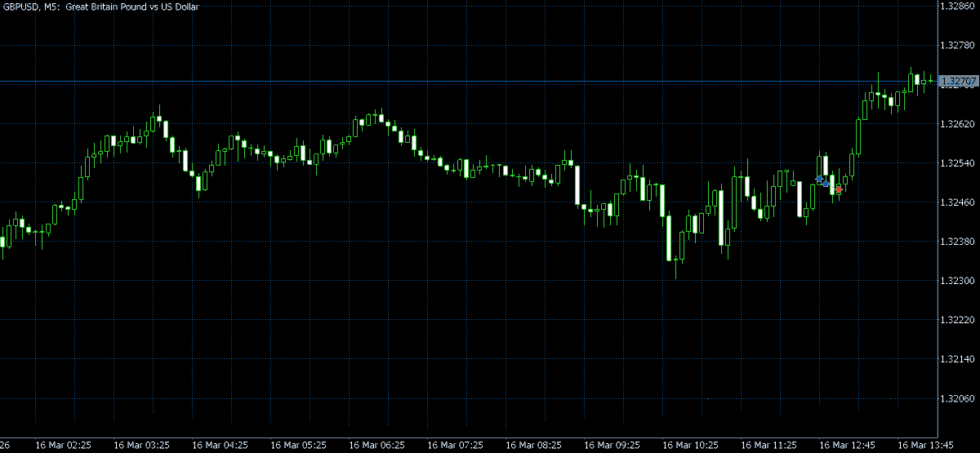This screenshot has height=453, width=980.
Task: Click price scale label 1.32300
Action: 959,281
